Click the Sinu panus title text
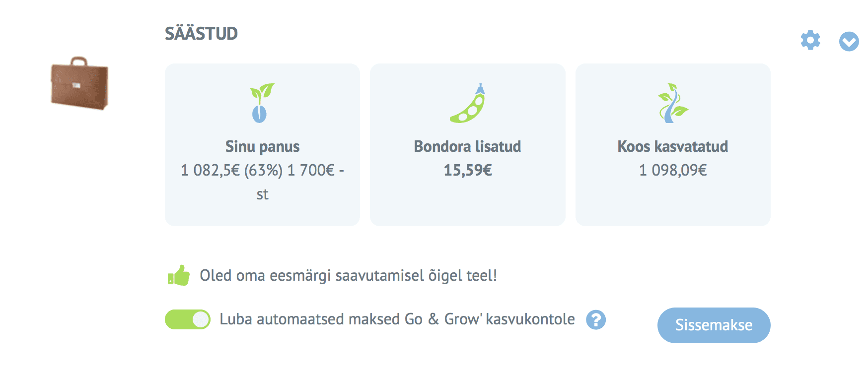 click(x=262, y=147)
